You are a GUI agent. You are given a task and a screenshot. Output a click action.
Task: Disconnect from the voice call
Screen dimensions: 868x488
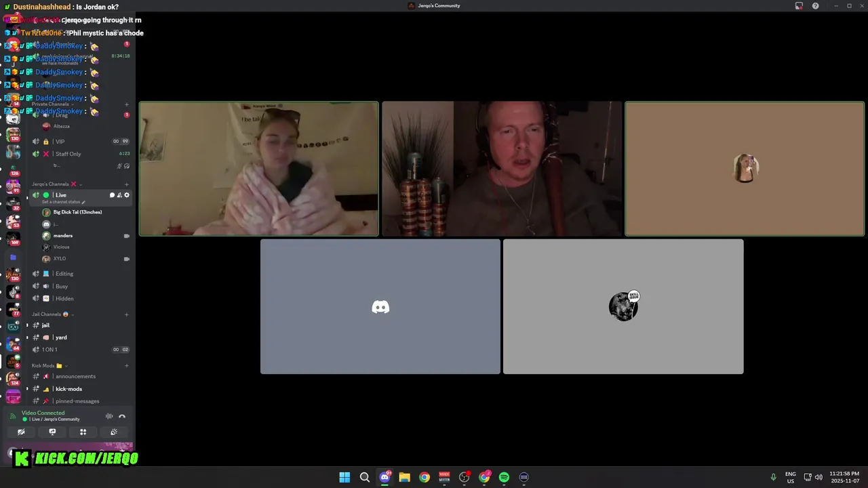click(122, 416)
